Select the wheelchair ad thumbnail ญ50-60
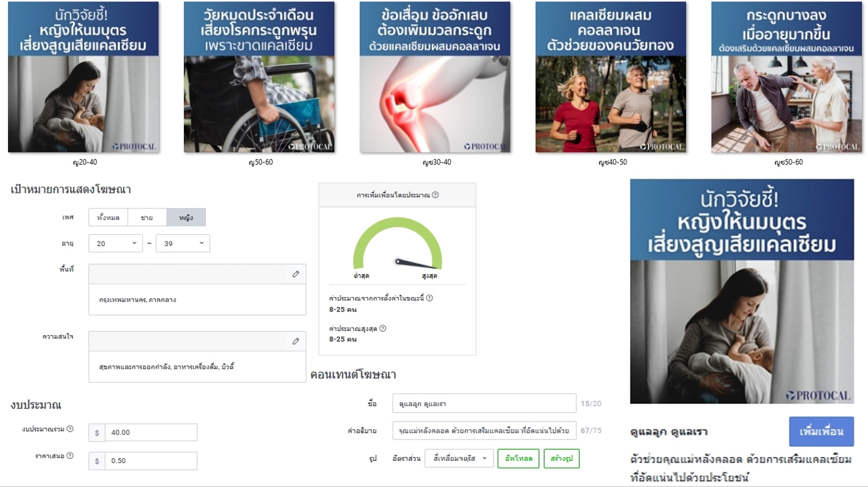This screenshot has height=487, width=868. point(259,77)
